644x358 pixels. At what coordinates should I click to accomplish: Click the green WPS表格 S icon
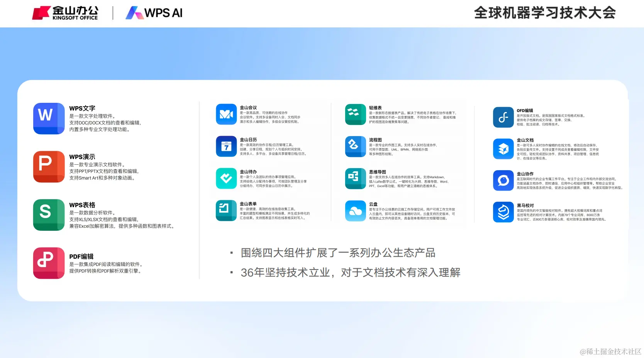(x=49, y=215)
